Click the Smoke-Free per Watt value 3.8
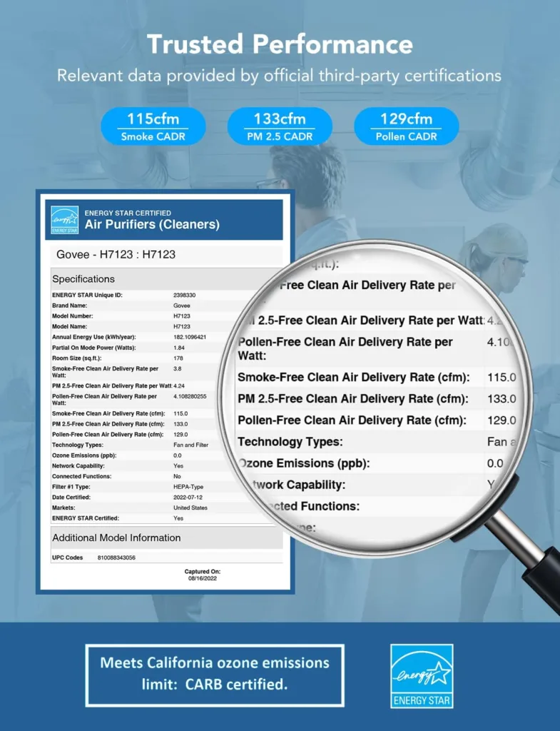 click(178, 369)
